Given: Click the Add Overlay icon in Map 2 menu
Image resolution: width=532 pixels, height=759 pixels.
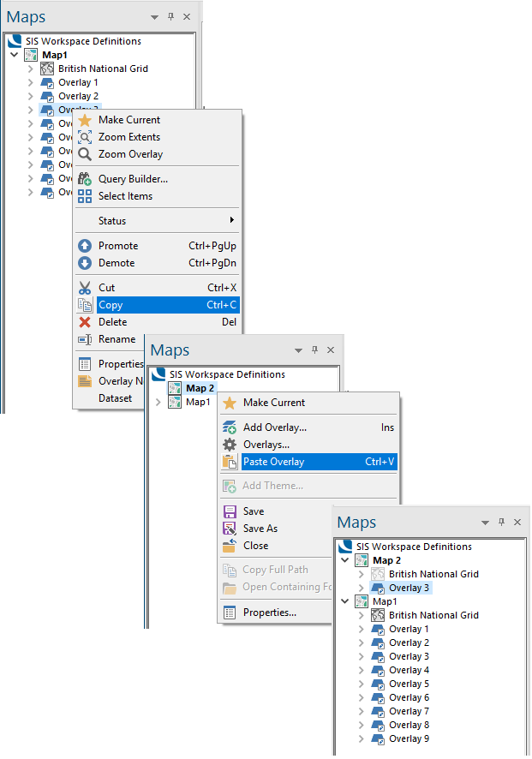Looking at the screenshot, I should (229, 427).
